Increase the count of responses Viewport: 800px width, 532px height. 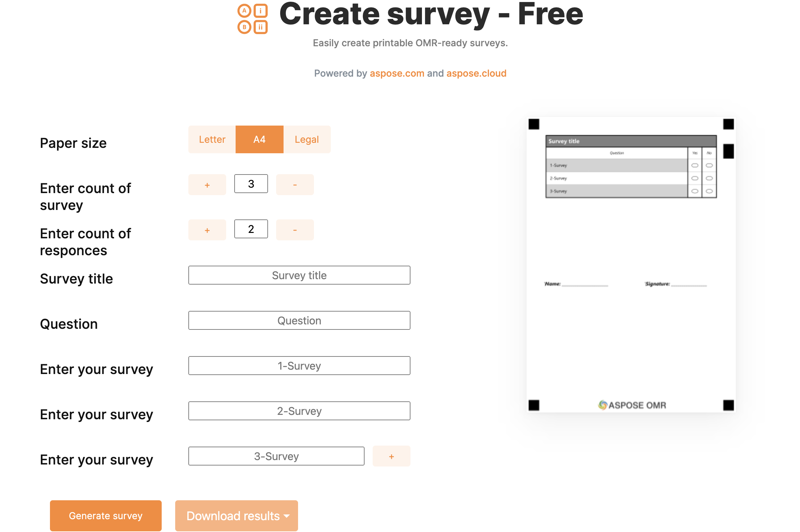(x=207, y=230)
